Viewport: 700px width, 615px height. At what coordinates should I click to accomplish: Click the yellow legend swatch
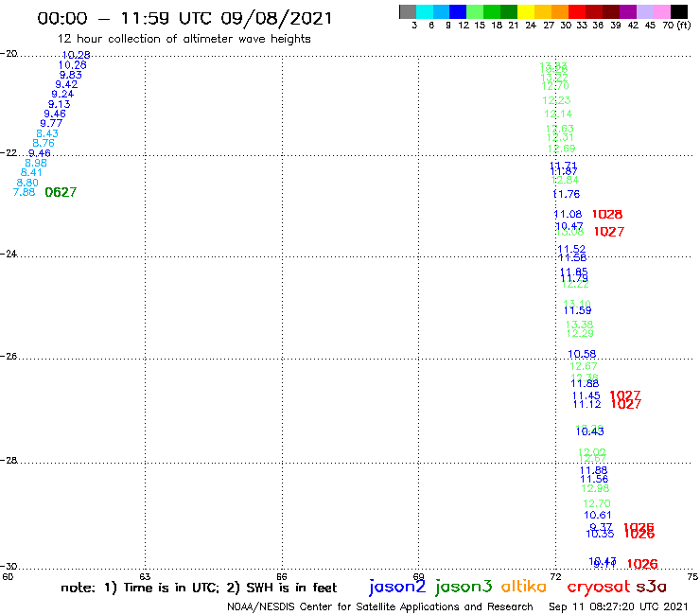[526, 11]
